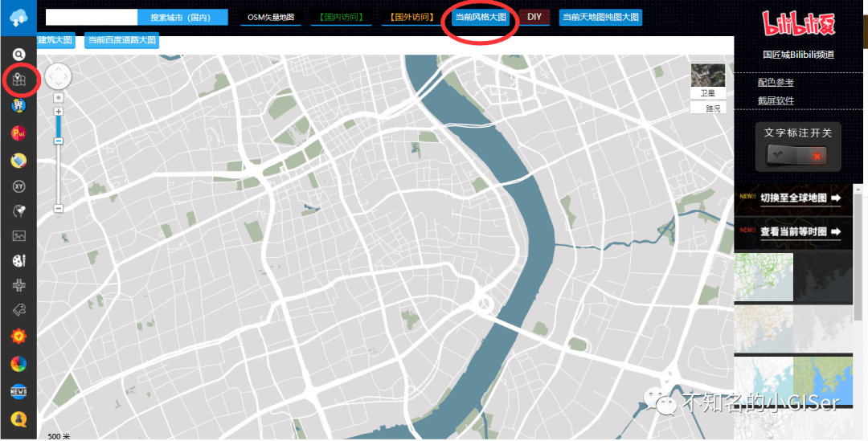This screenshot has height=441, width=868.
Task: Click the map zoom slider handle
Action: [58, 141]
